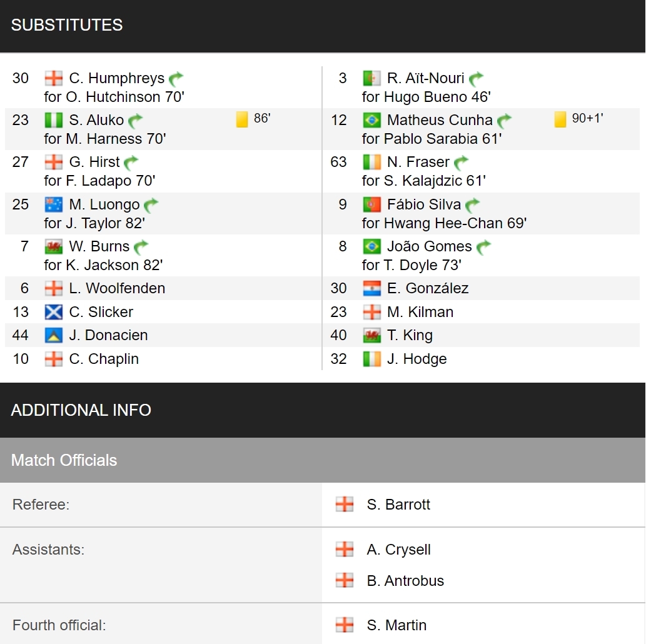Click referee name S. Barrott
Image resolution: width=646 pixels, height=644 pixels.
[x=398, y=505]
